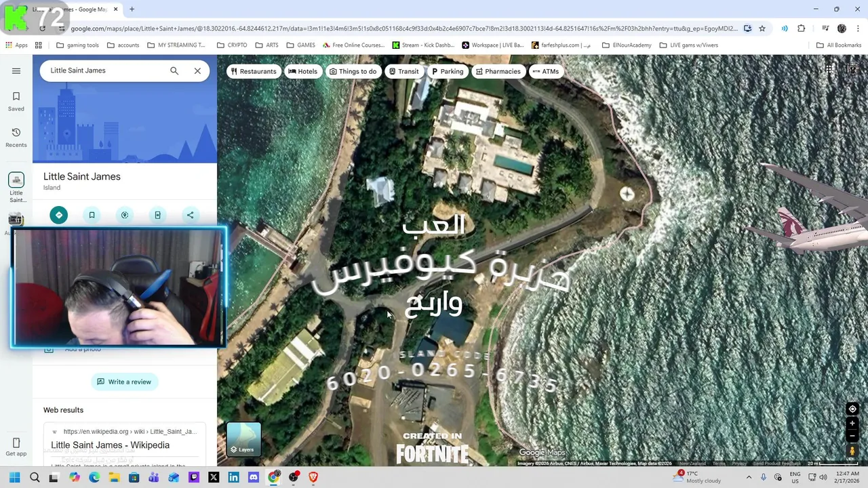Open the Little Saint James sidebar thumbnail
Image resolution: width=868 pixels, height=488 pixels.
pyautogui.click(x=16, y=188)
